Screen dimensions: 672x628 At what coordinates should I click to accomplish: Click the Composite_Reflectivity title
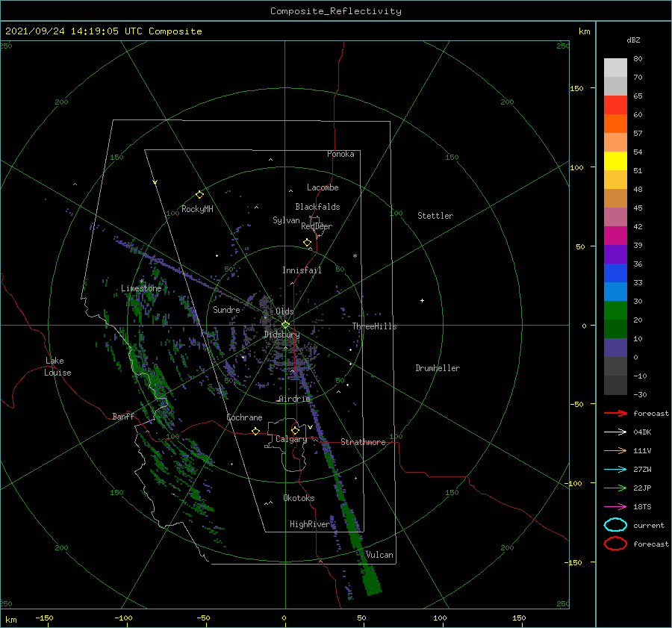click(336, 11)
